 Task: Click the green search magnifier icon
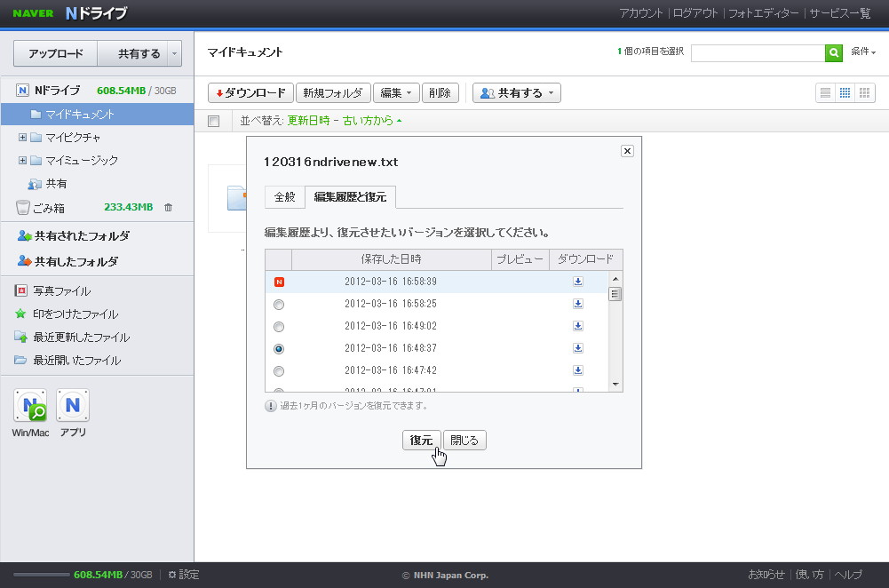click(833, 53)
